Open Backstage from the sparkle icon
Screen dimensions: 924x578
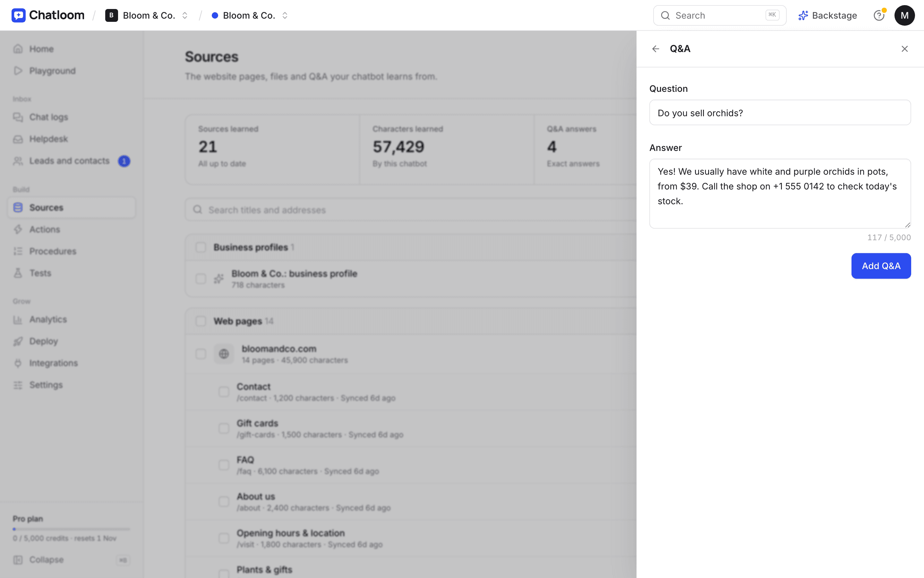click(803, 15)
